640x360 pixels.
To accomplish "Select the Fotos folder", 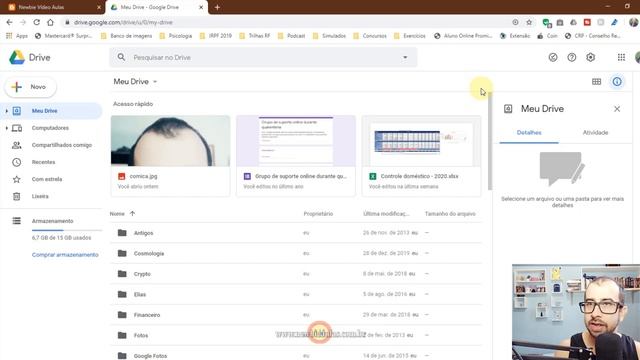I will coord(296,335).
